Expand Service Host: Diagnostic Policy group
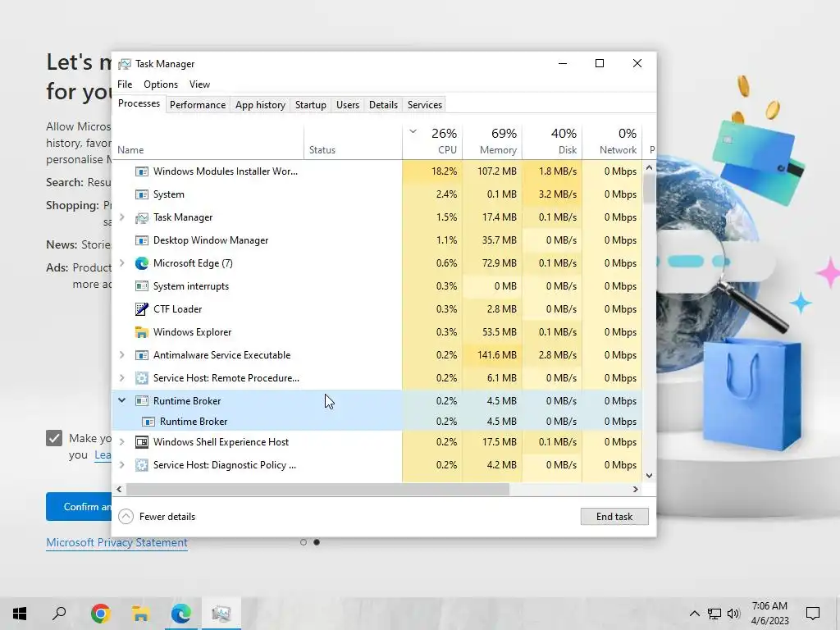840x630 pixels. (122, 465)
